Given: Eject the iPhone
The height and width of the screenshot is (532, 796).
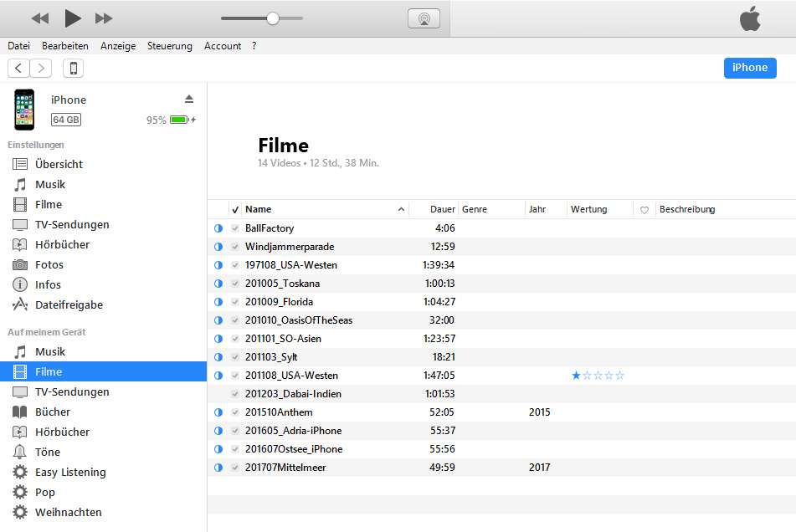Looking at the screenshot, I should pyautogui.click(x=189, y=99).
